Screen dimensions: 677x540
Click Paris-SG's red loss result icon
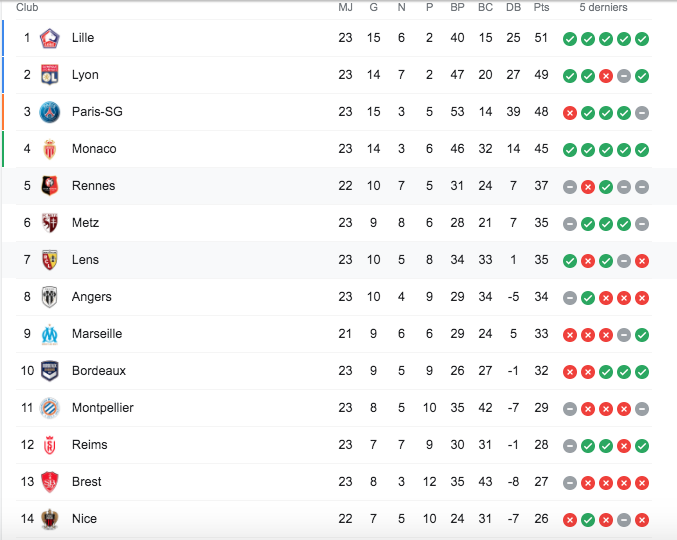coord(570,113)
